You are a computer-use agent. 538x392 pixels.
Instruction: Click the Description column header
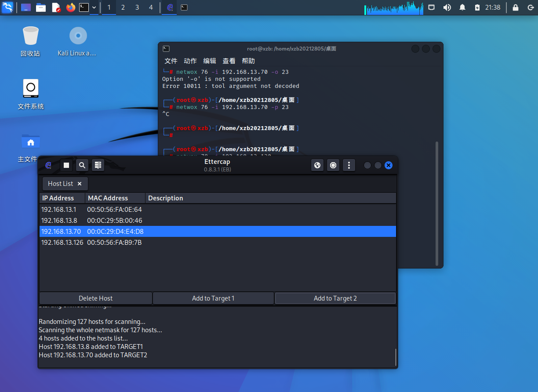271,198
